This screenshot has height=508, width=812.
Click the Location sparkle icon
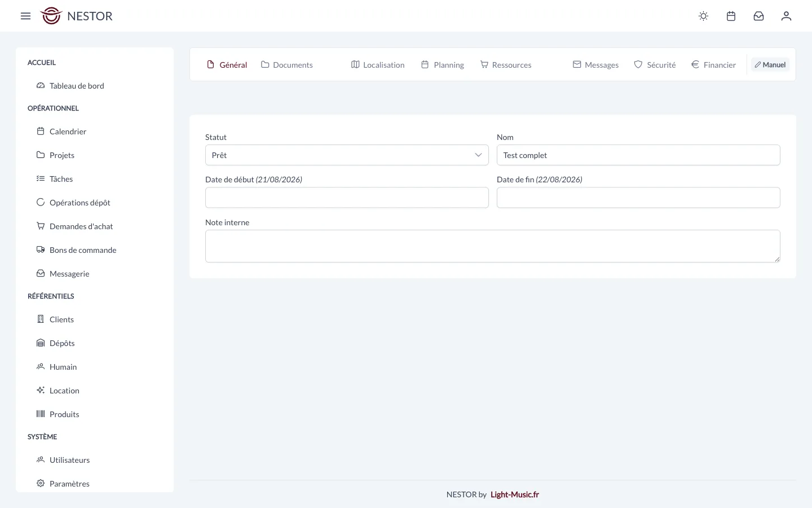coord(41,390)
